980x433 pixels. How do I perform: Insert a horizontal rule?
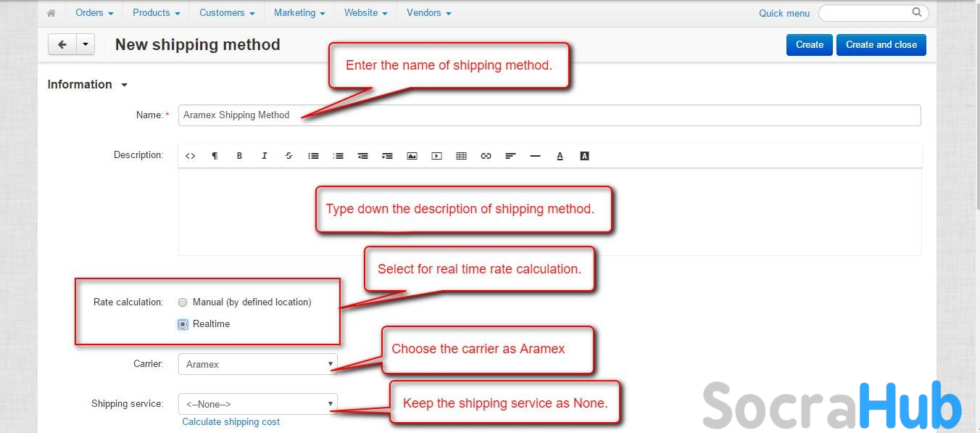(x=535, y=156)
